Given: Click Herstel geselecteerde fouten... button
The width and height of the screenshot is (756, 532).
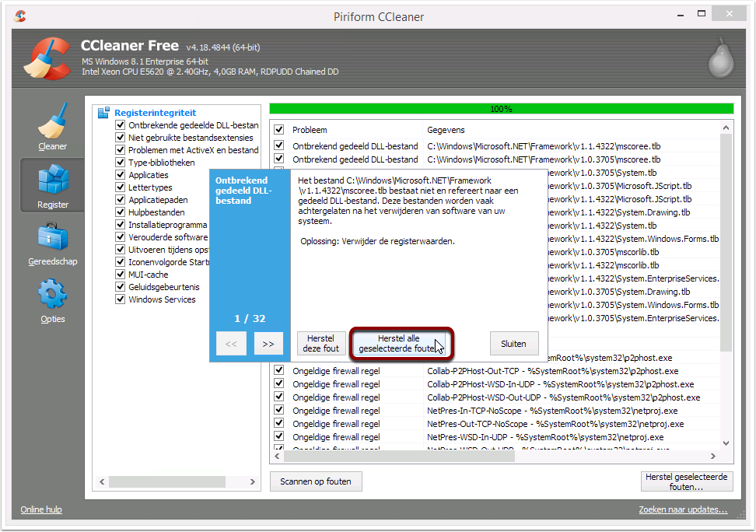Looking at the screenshot, I should coord(687,481).
